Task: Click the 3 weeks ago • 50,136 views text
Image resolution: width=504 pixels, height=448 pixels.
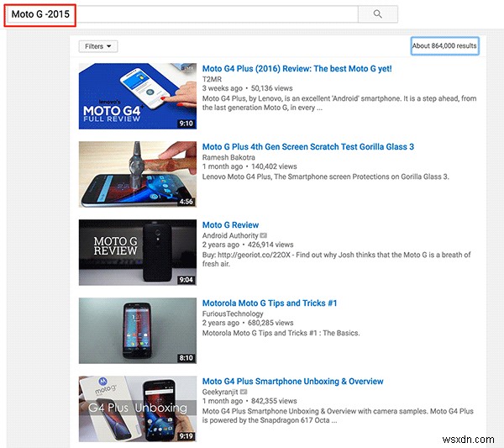Action: click(x=248, y=88)
